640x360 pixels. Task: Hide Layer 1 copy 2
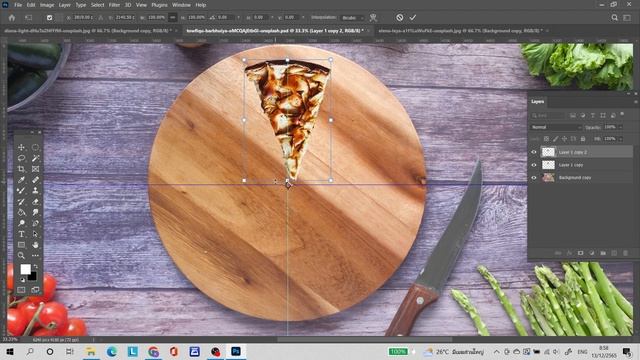coord(534,152)
